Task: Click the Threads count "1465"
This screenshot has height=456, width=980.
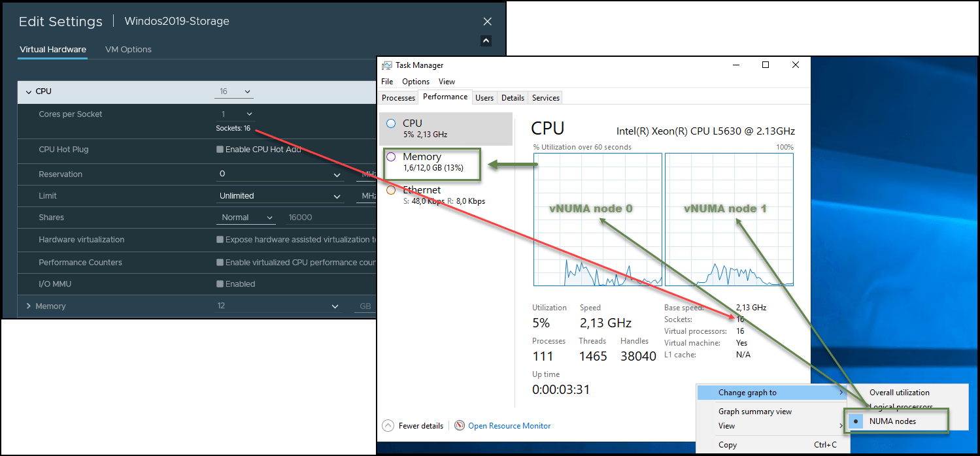Action: point(593,357)
